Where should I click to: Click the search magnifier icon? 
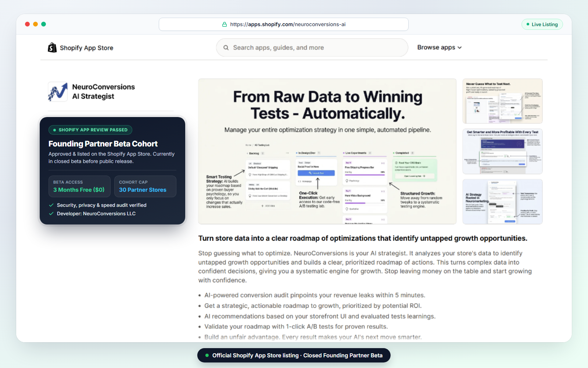point(226,47)
